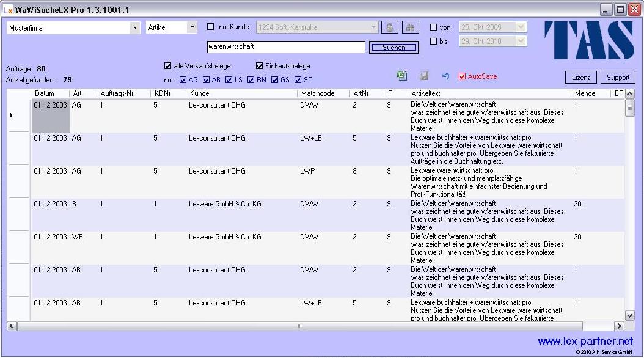Click the horizontal scroll left arrow
644x358 pixels.
(12, 326)
